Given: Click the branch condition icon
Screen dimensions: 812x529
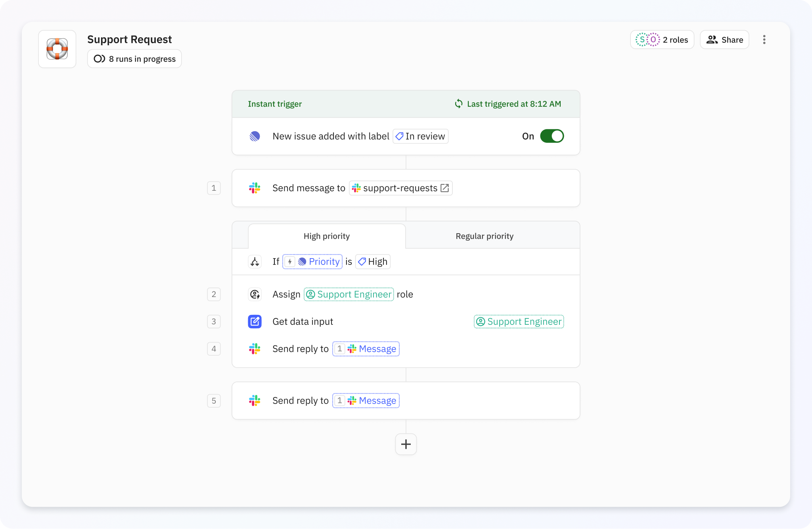Looking at the screenshot, I should [x=255, y=262].
